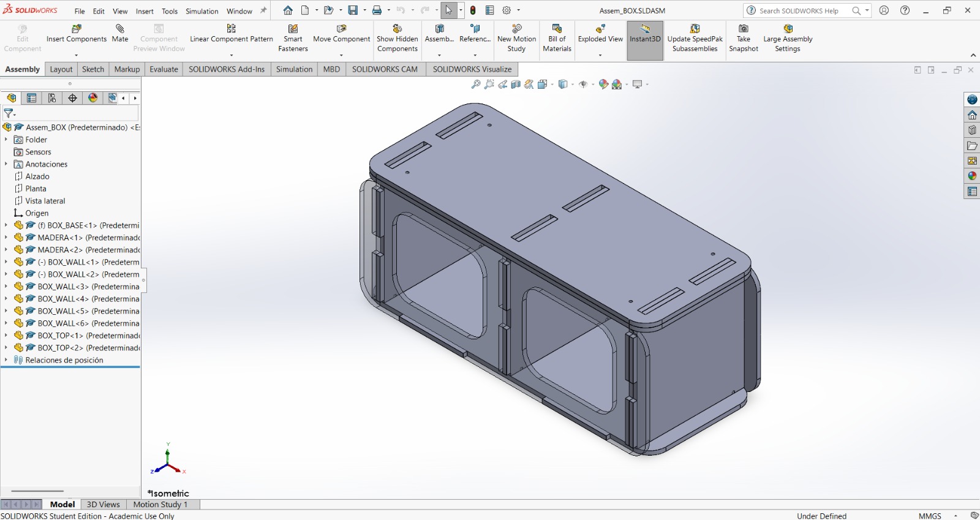Open the Options gear icon
This screenshot has height=520, width=980.
pos(507,10)
